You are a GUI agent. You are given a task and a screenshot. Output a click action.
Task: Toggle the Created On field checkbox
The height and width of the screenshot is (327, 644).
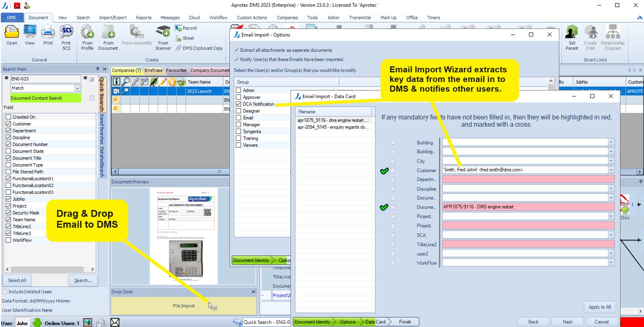coord(8,117)
